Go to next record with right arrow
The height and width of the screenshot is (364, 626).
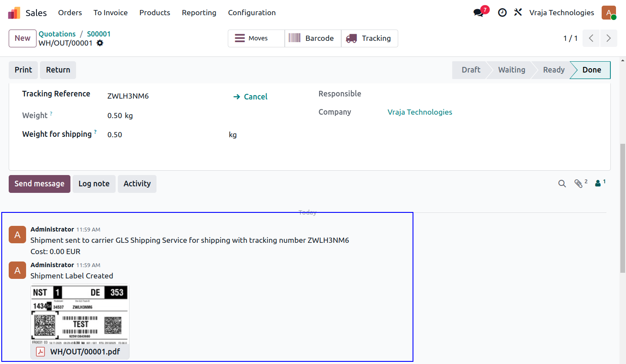point(609,38)
